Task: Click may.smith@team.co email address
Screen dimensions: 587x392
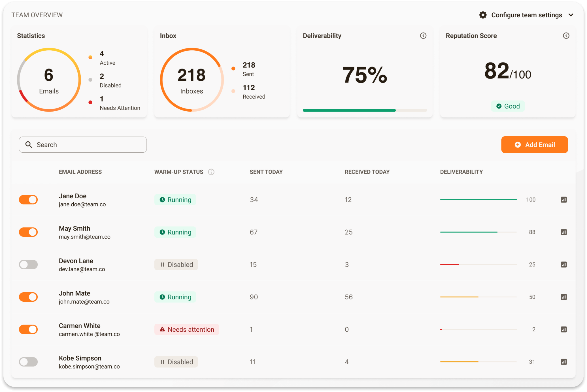Action: tap(84, 237)
